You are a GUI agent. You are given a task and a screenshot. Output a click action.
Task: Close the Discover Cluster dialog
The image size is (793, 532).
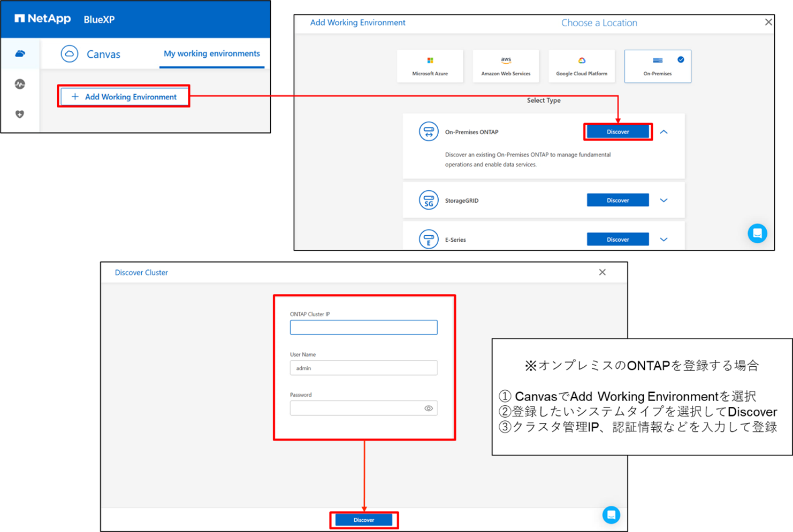[x=603, y=272]
